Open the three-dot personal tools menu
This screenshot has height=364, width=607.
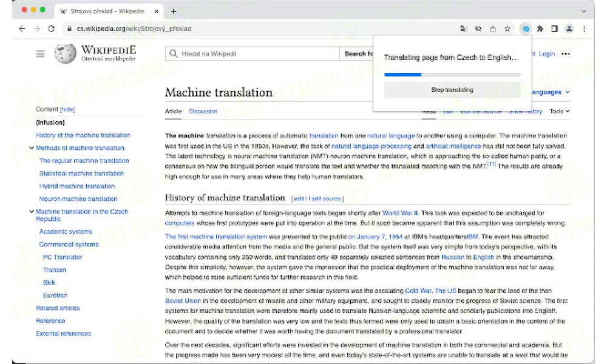point(566,54)
